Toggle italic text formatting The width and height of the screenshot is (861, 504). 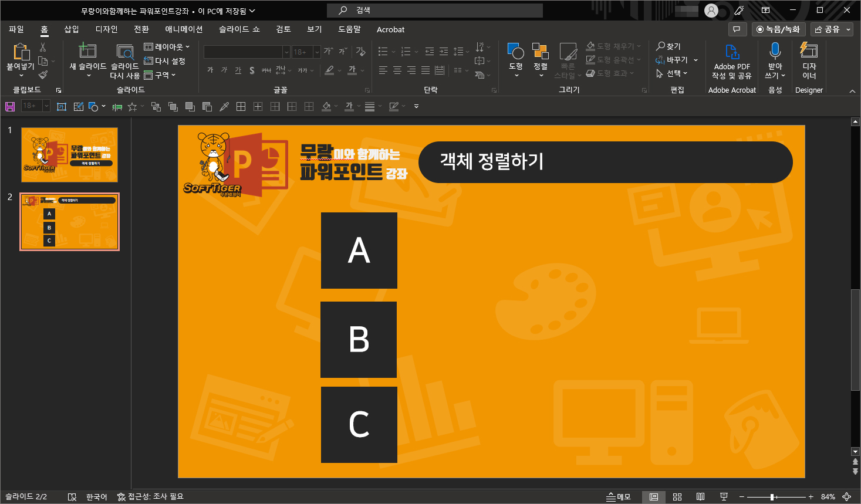tap(224, 70)
